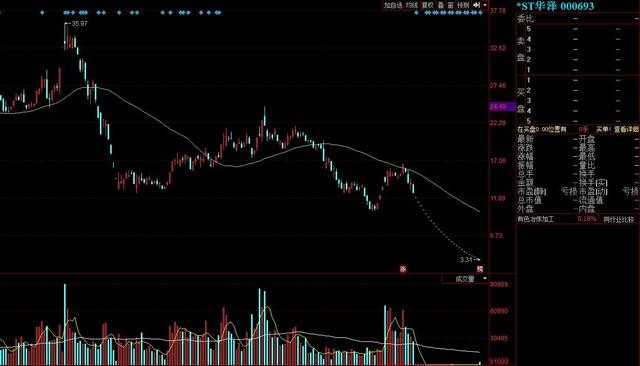
Task: Click the 委比 row label
Action: point(525,18)
